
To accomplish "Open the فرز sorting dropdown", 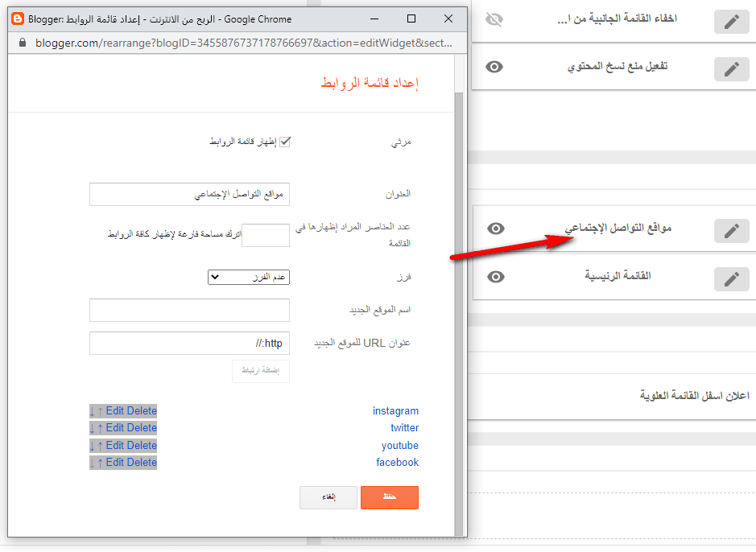I will pyautogui.click(x=248, y=277).
